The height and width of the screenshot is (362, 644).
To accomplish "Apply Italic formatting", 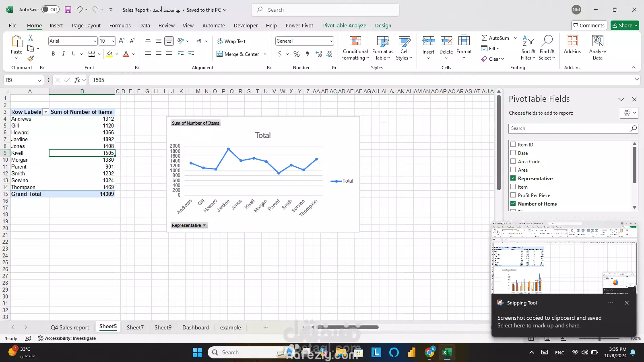I will coord(63,53).
